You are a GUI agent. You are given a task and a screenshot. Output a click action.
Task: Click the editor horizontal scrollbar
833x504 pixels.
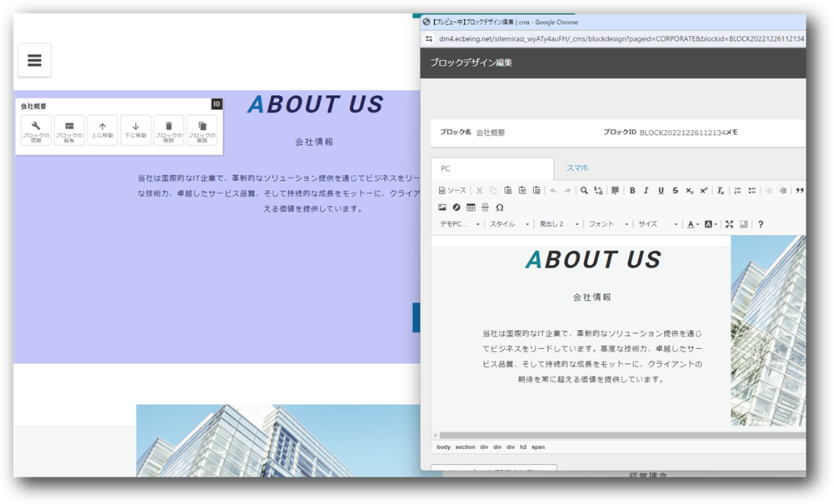pyautogui.click(x=622, y=436)
